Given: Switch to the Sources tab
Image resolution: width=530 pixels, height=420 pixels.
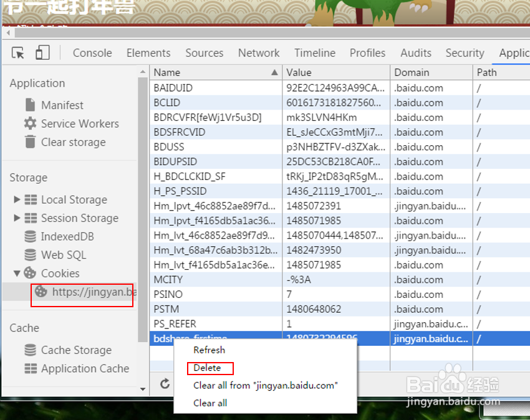Looking at the screenshot, I should (204, 53).
